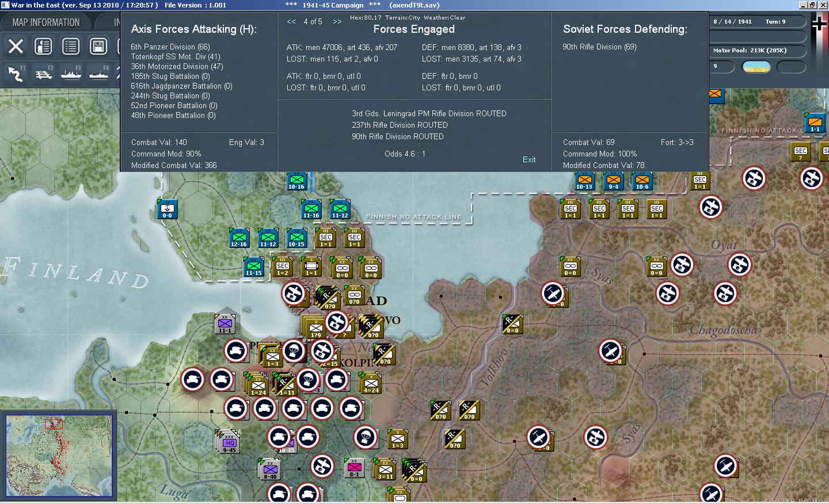Click Exit in the battle report
Image resolution: width=829 pixels, height=504 pixels.
click(529, 159)
